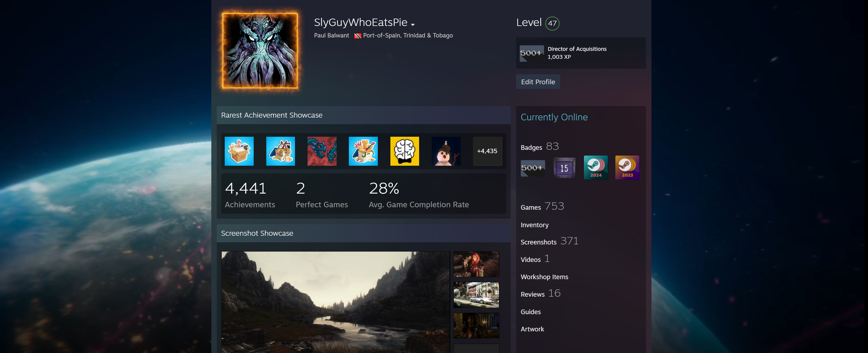This screenshot has width=868, height=353.
Task: Open the large landscape river screenshot
Action: (335, 302)
